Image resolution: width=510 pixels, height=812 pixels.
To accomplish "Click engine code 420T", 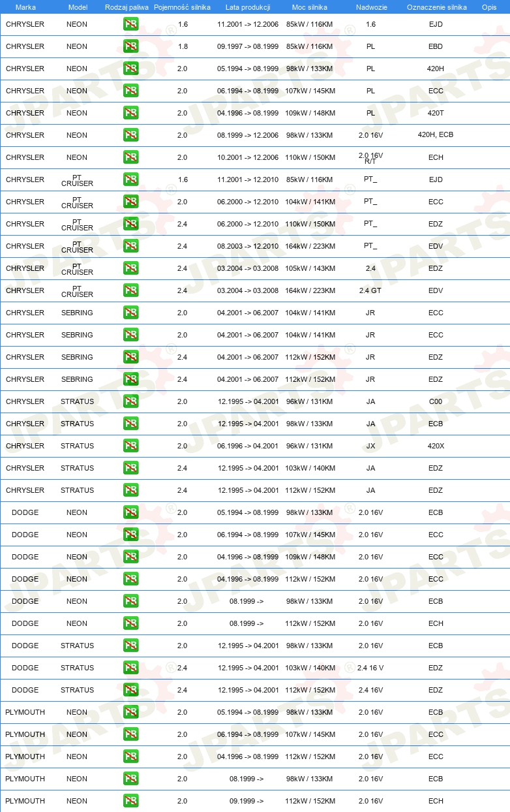I will pyautogui.click(x=436, y=113).
